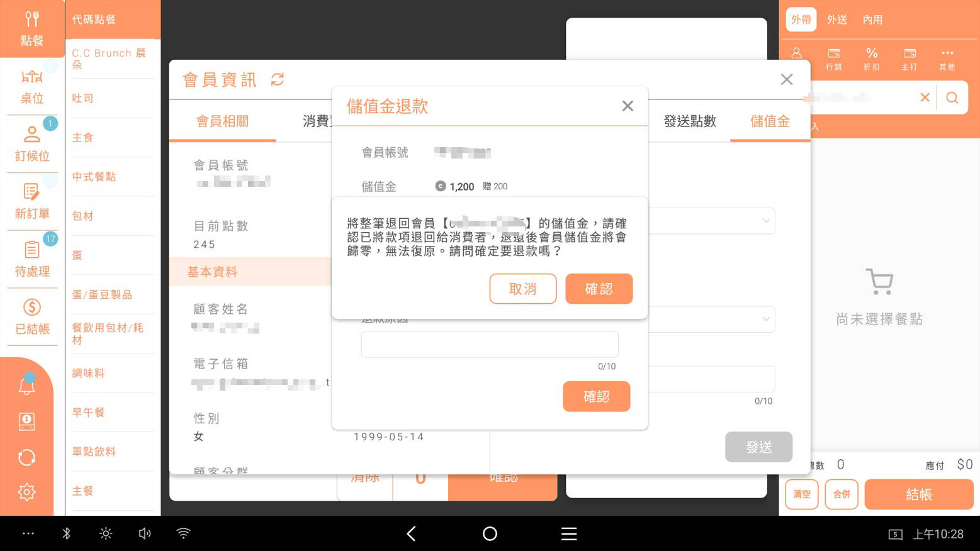Click the refund reason input field
980x551 pixels.
coord(489,344)
